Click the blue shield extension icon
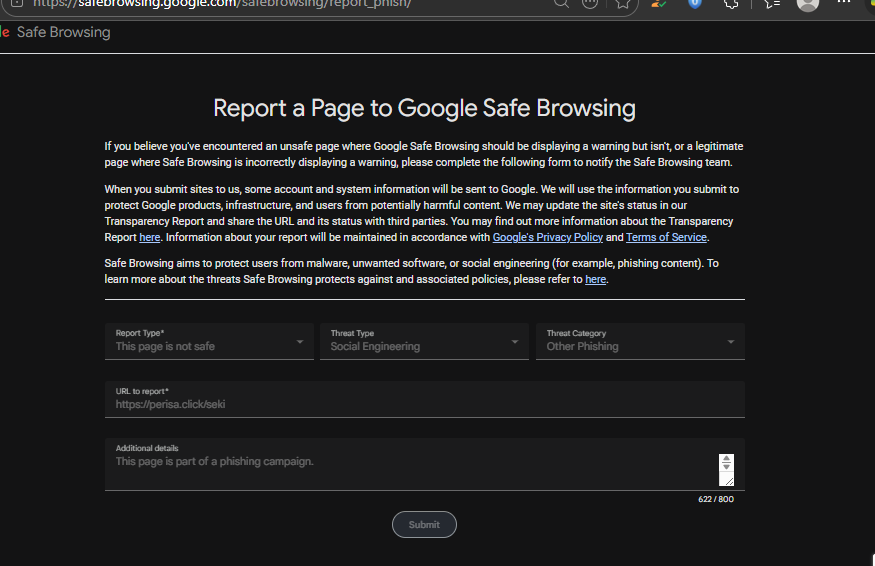Image resolution: width=875 pixels, height=566 pixels. tap(694, 3)
